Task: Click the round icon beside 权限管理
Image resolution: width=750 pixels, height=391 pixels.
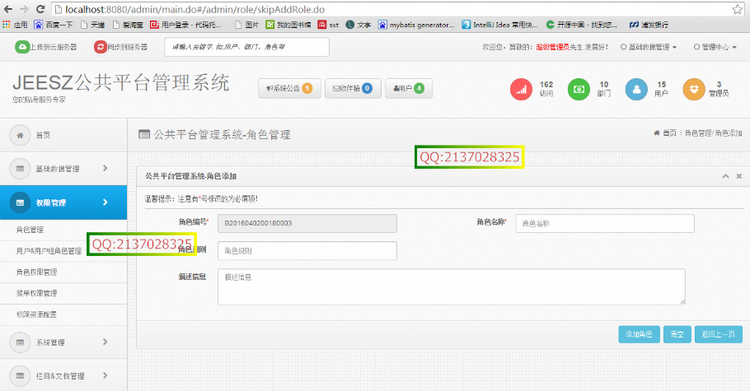Action: pyautogui.click(x=20, y=202)
